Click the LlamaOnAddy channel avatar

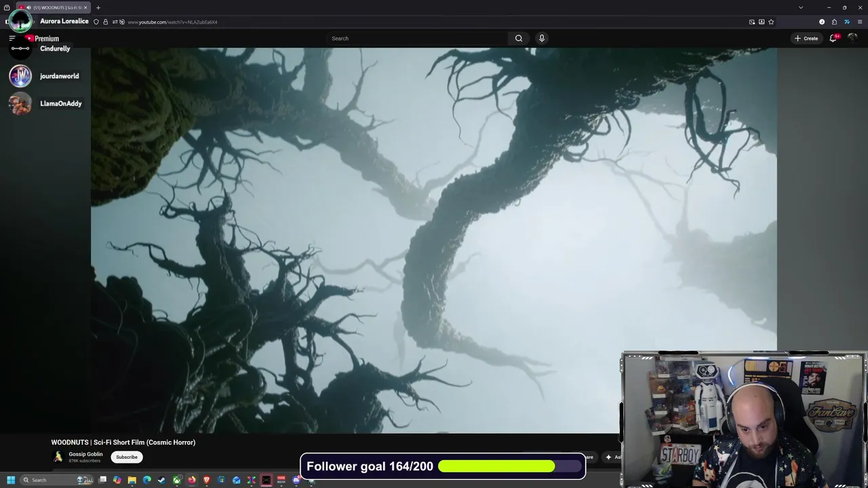tap(20, 104)
